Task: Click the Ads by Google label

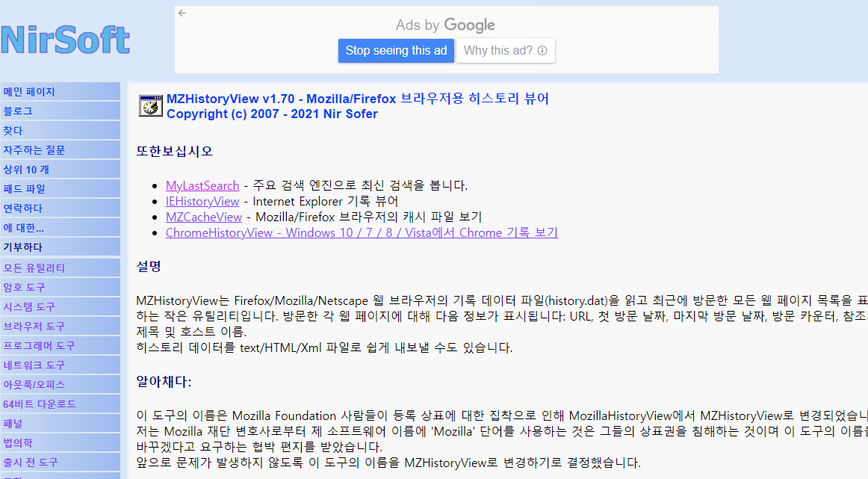Action: point(445,25)
